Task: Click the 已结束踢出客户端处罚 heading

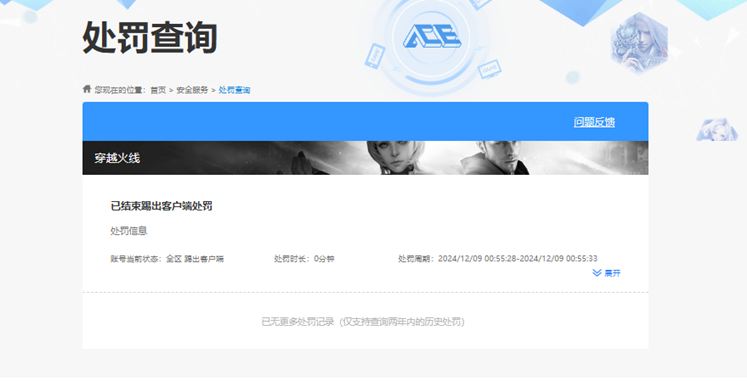Action: (162, 206)
